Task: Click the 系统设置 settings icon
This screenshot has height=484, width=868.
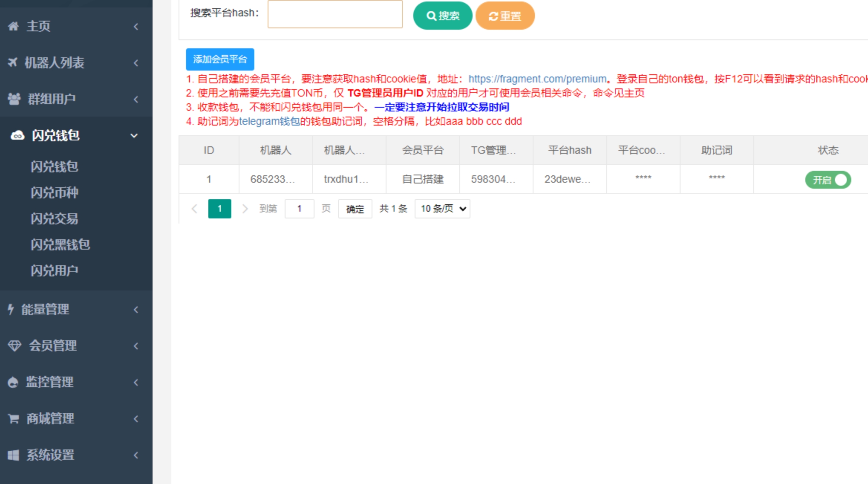Action: (13, 455)
